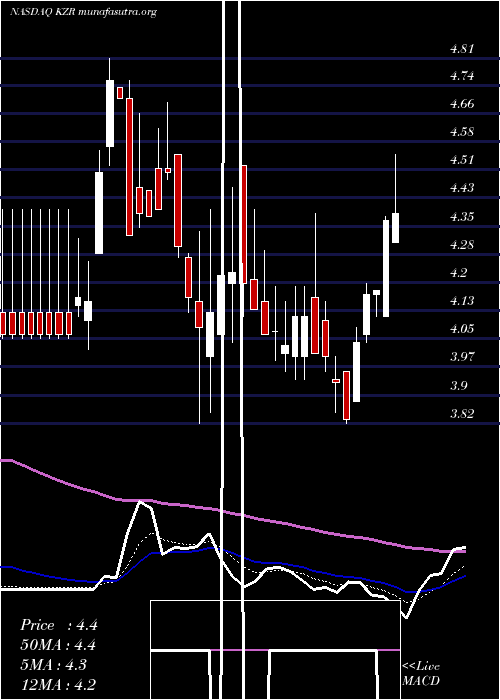Click the 50MA : 4.4 readout

click(x=58, y=645)
